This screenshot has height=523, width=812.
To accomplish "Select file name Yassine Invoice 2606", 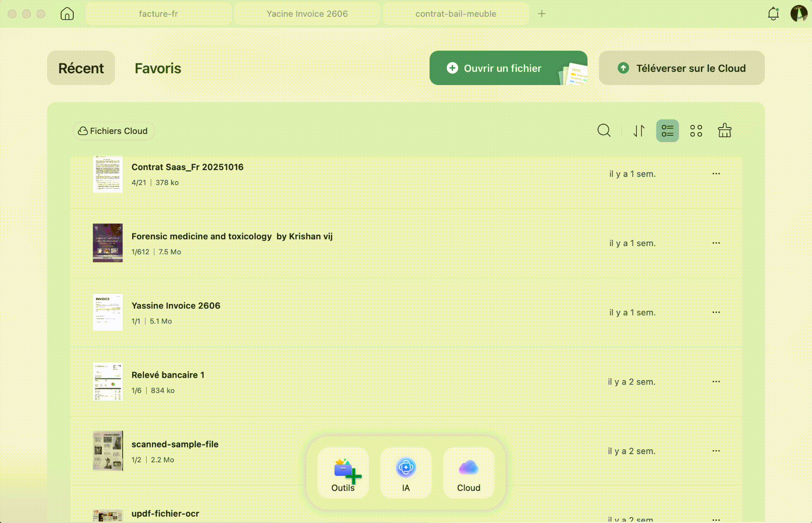I will [x=176, y=305].
